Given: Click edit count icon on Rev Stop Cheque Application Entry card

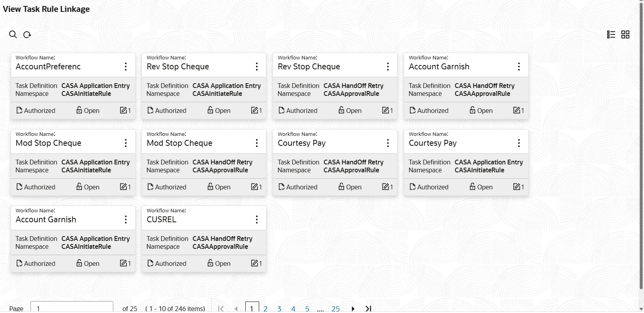Looking at the screenshot, I should 254,110.
